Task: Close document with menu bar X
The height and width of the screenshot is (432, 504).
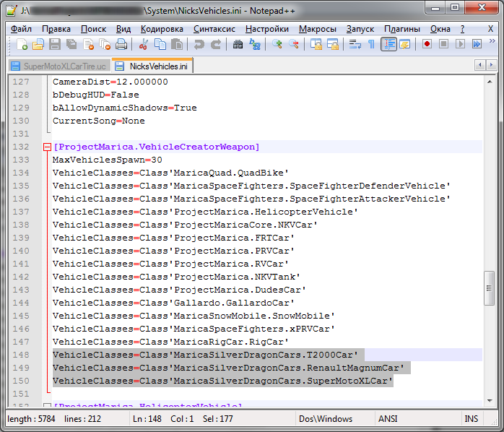Action: point(490,29)
